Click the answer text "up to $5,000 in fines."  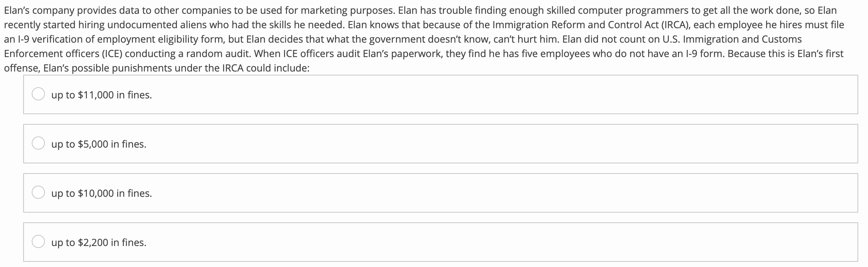pos(98,144)
